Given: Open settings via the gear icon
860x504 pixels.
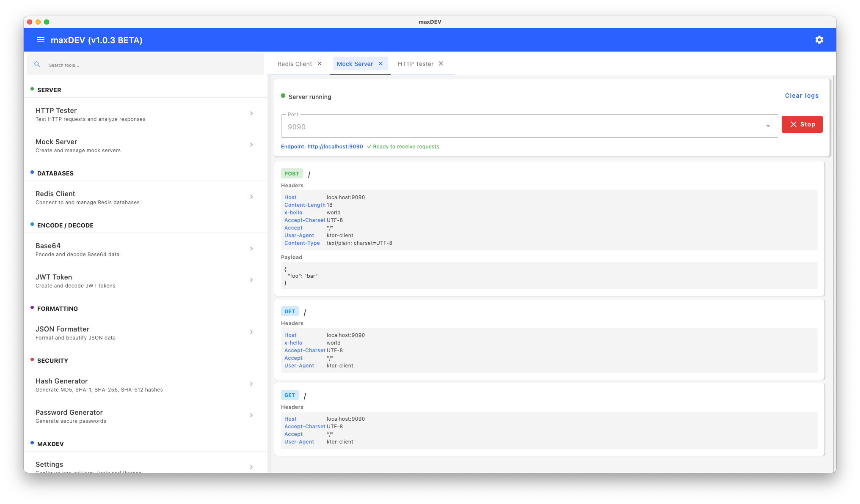Looking at the screenshot, I should click(819, 39).
